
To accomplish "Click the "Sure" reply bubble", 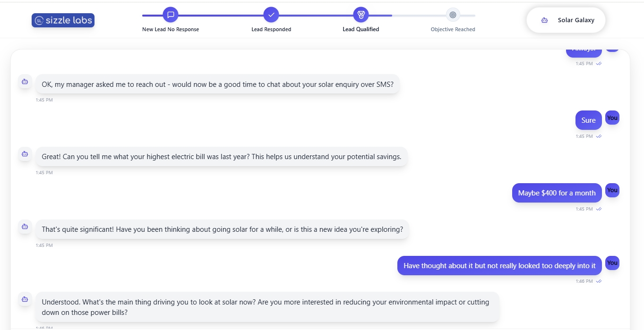I will 588,120.
